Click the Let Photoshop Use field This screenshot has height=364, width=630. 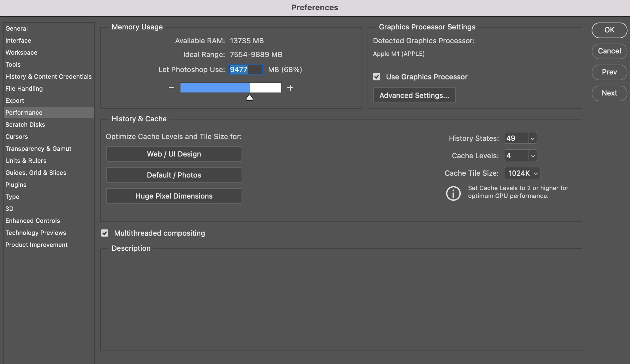245,70
